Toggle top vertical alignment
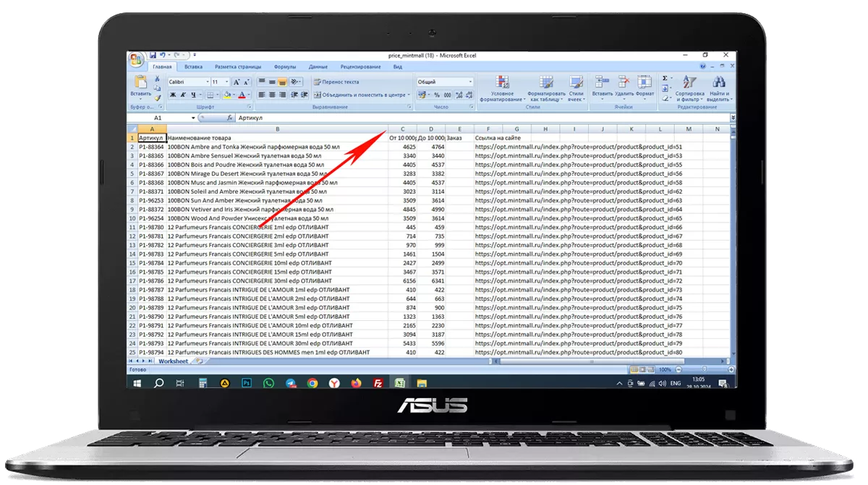Image resolution: width=868 pixels, height=485 pixels. point(262,82)
